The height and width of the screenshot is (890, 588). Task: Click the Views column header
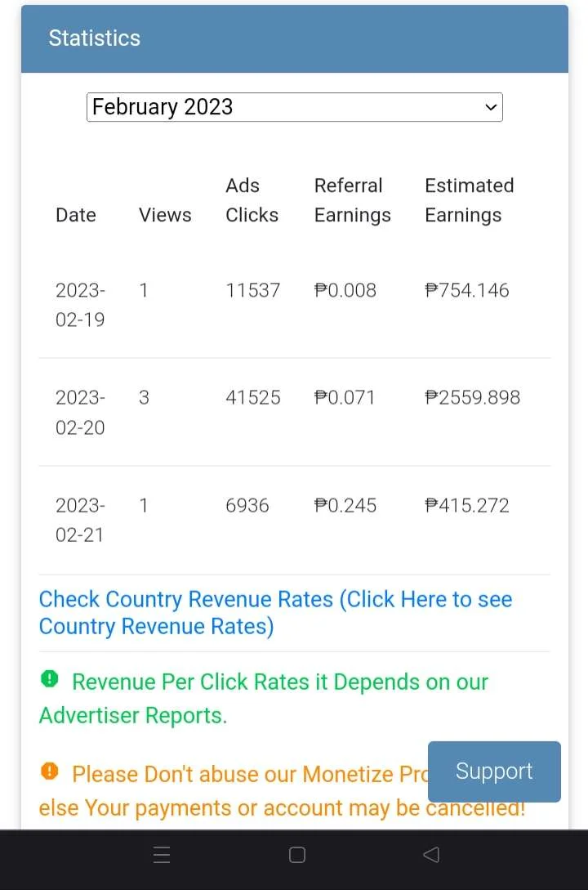165,215
